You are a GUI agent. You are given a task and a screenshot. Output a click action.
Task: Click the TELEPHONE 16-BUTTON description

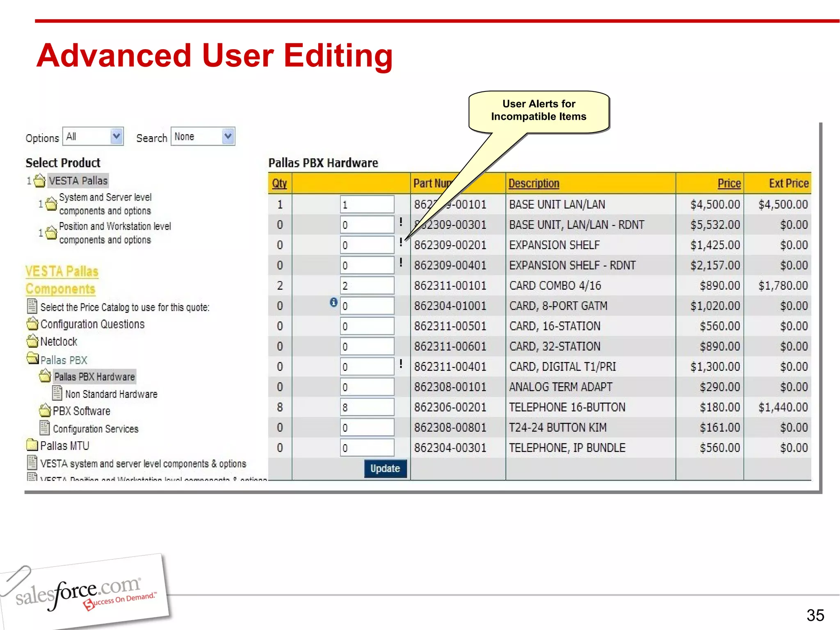point(567,407)
